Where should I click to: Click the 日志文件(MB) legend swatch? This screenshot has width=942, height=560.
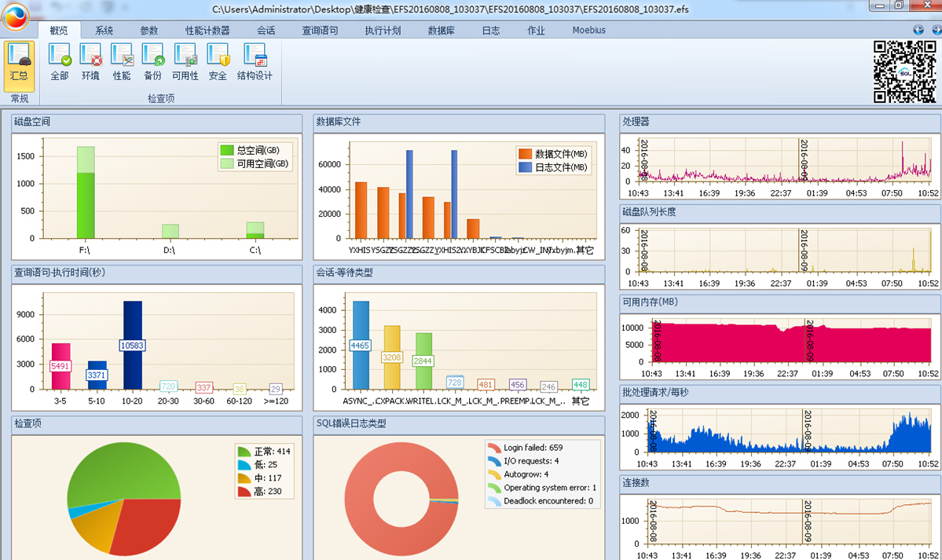[x=525, y=167]
